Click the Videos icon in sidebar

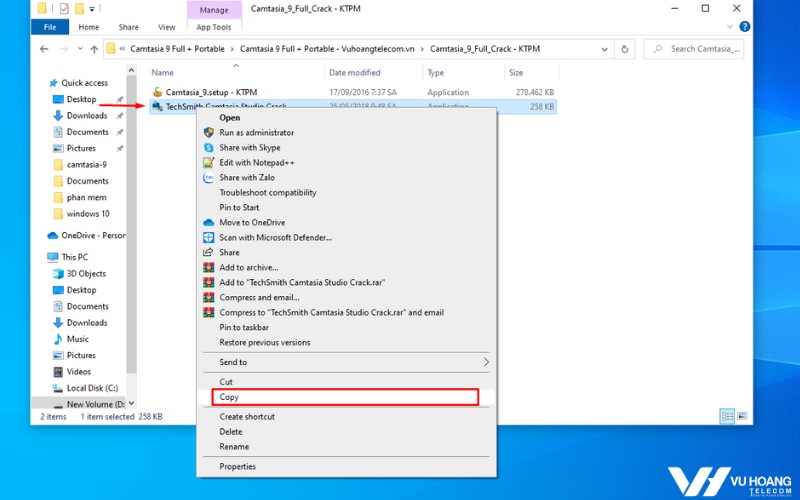(58, 372)
